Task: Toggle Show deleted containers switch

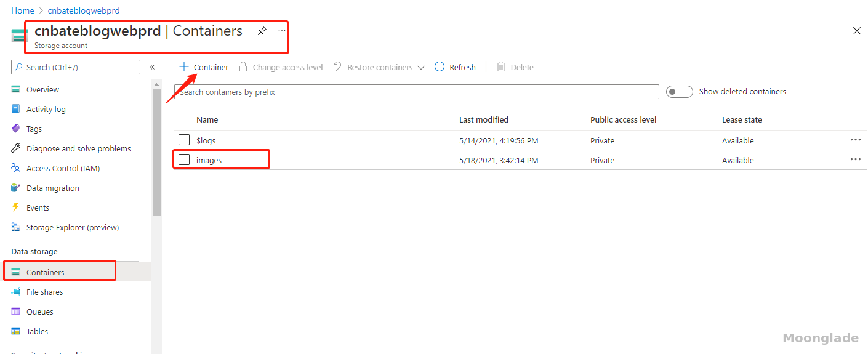Action: pyautogui.click(x=680, y=92)
